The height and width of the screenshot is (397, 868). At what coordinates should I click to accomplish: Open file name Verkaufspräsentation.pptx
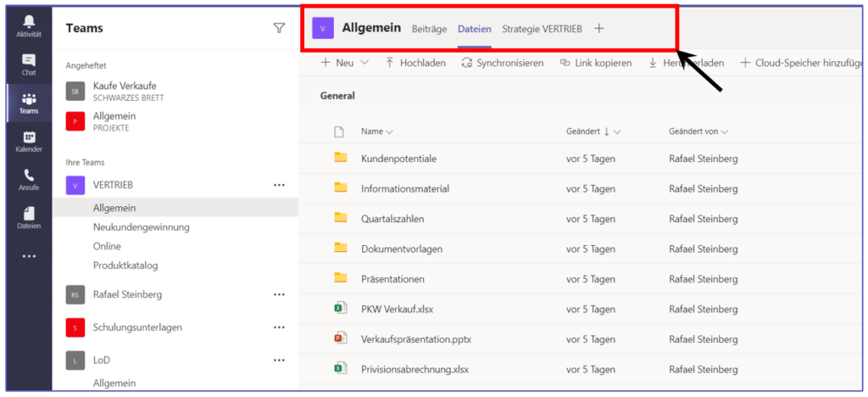point(415,338)
